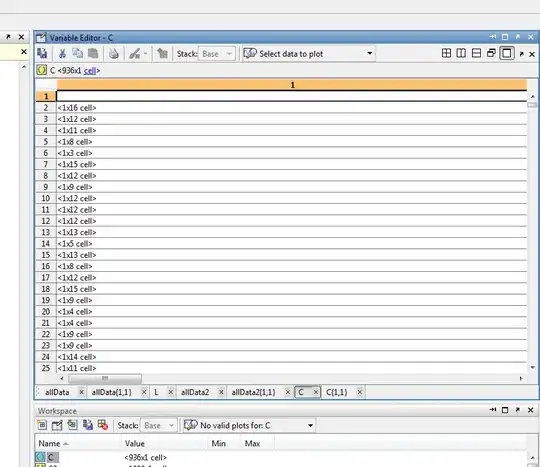Click the Save workspace icon in Workspace toolbar
The width and height of the screenshot is (540, 467).
(x=87, y=425)
